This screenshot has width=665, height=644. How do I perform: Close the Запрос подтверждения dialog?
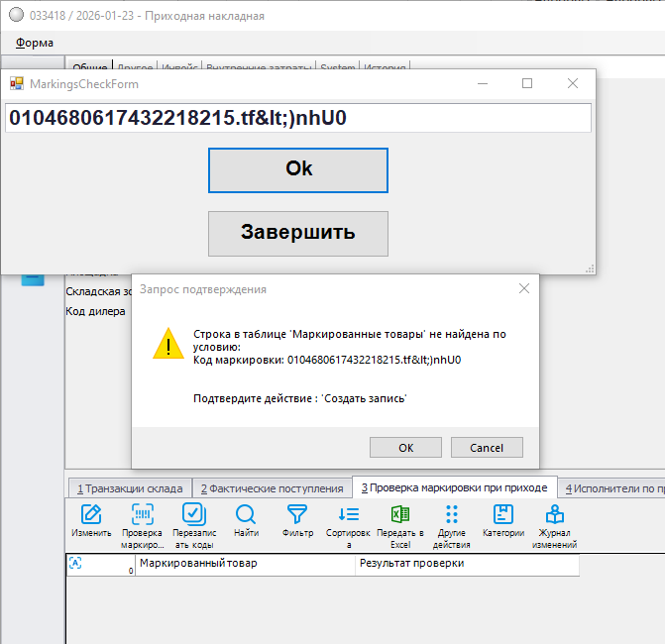tap(524, 288)
